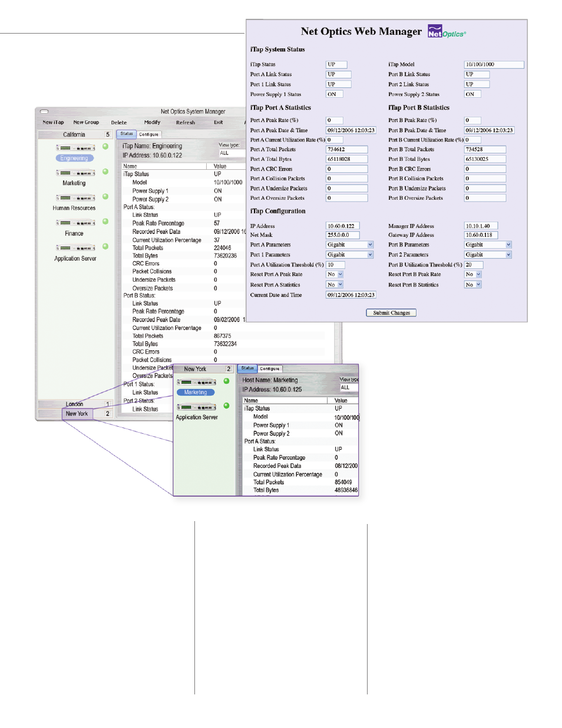
Task: Open Reset Port B Statistics dropdown
Action: coord(473,285)
